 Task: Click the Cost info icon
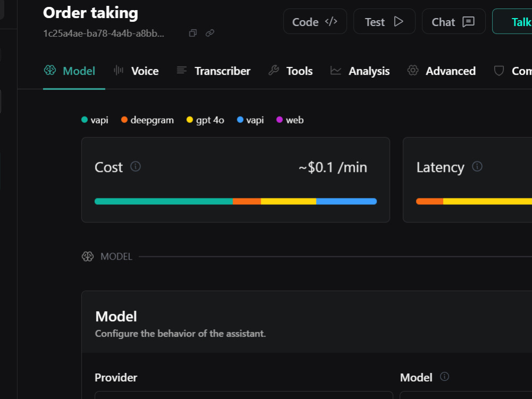coord(135,167)
